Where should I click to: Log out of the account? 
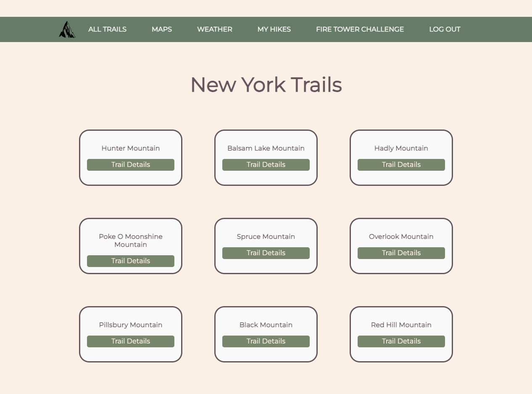click(x=445, y=29)
